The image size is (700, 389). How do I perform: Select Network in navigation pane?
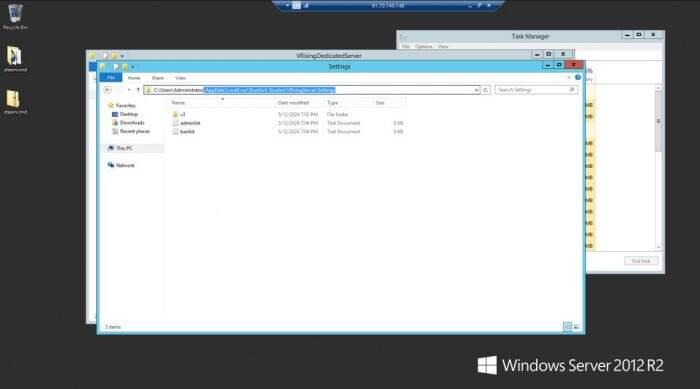(121, 165)
